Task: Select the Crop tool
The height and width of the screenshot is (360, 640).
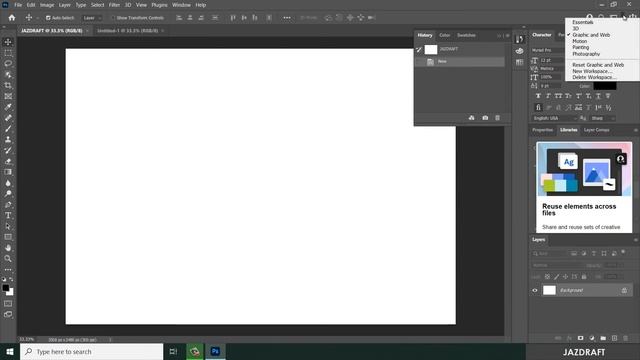Action: tap(8, 85)
